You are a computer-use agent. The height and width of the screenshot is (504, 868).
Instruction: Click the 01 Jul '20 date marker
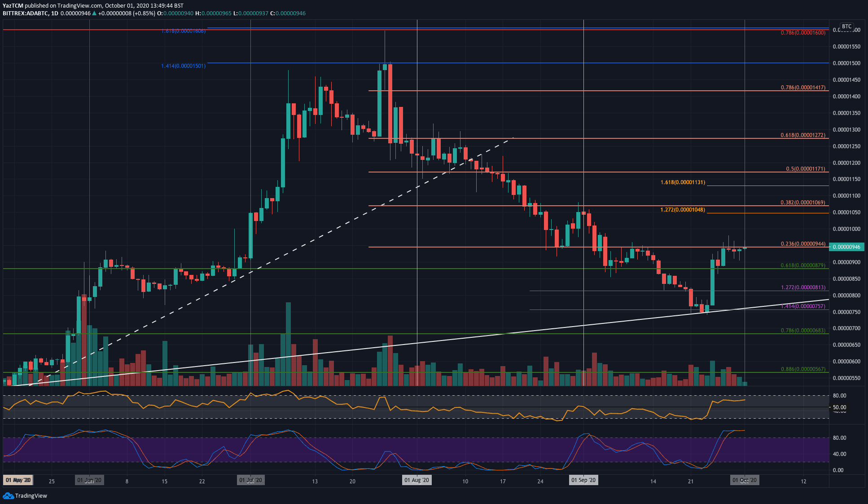click(250, 480)
